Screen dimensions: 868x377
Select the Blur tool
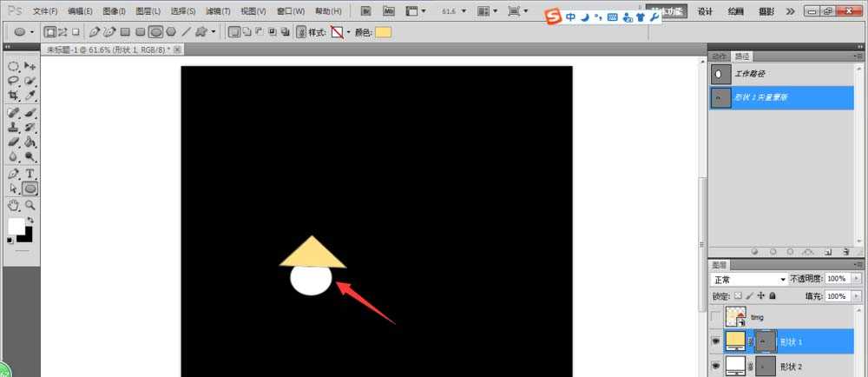pyautogui.click(x=13, y=156)
